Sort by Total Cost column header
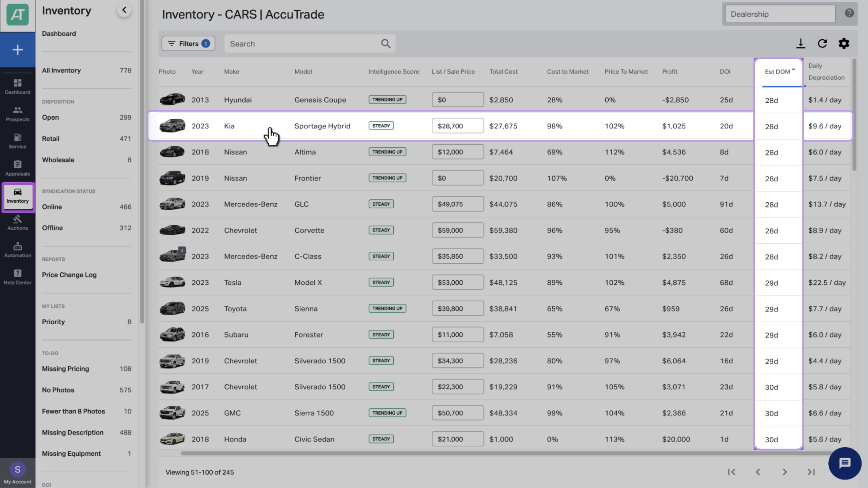 [503, 72]
